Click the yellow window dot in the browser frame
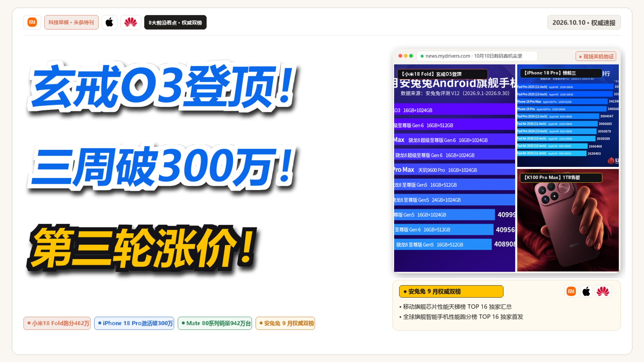This screenshot has width=644, height=362. click(406, 56)
